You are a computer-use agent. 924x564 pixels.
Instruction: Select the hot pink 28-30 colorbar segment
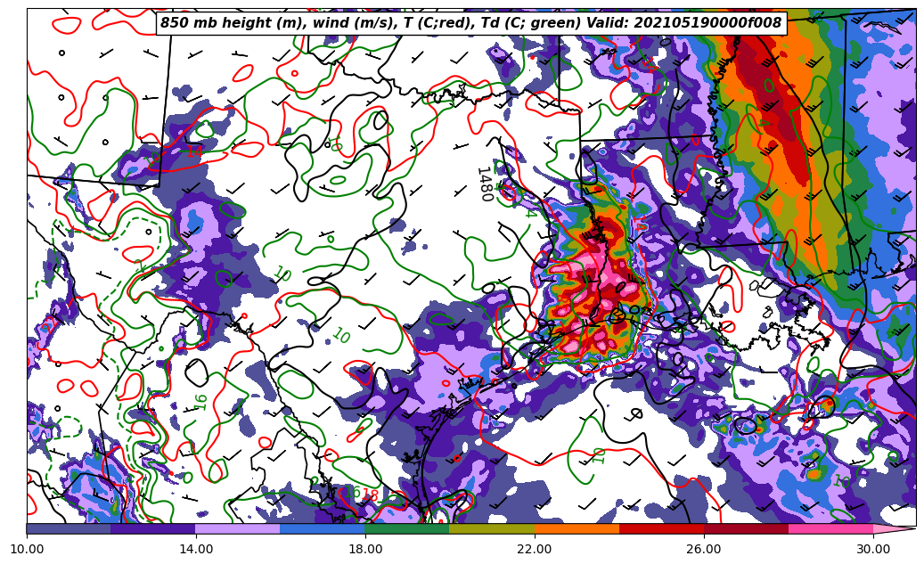tap(830, 528)
